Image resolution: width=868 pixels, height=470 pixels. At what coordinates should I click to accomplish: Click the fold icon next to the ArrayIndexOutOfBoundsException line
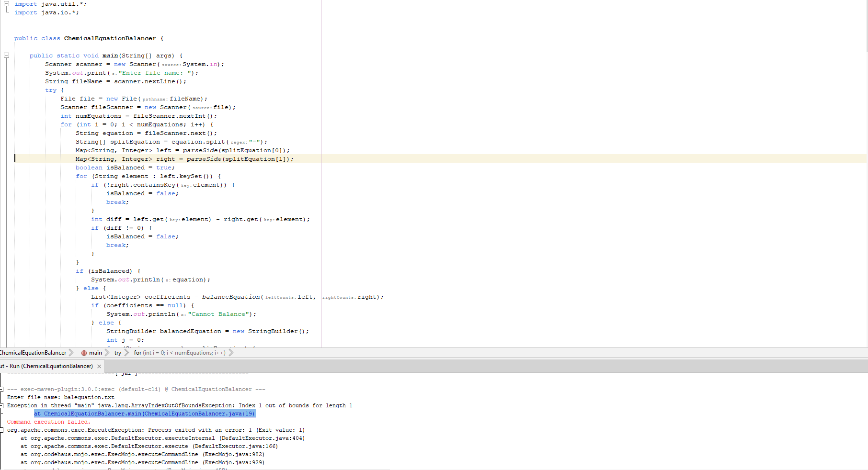(2, 405)
